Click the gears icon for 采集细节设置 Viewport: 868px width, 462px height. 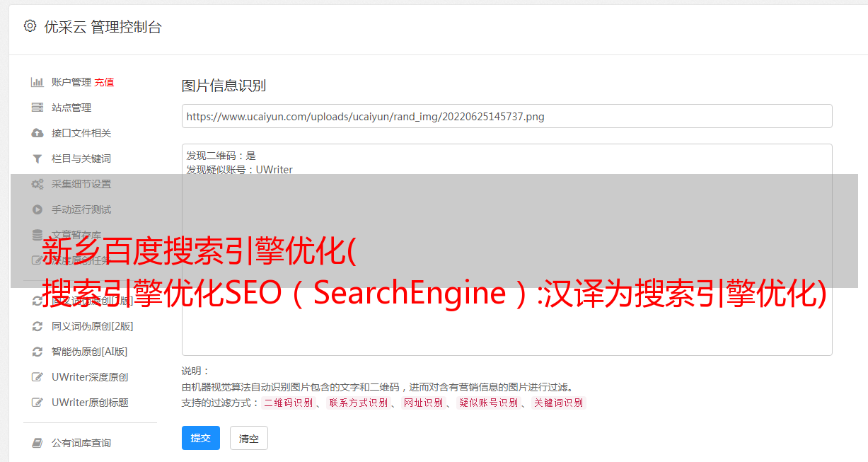point(37,184)
